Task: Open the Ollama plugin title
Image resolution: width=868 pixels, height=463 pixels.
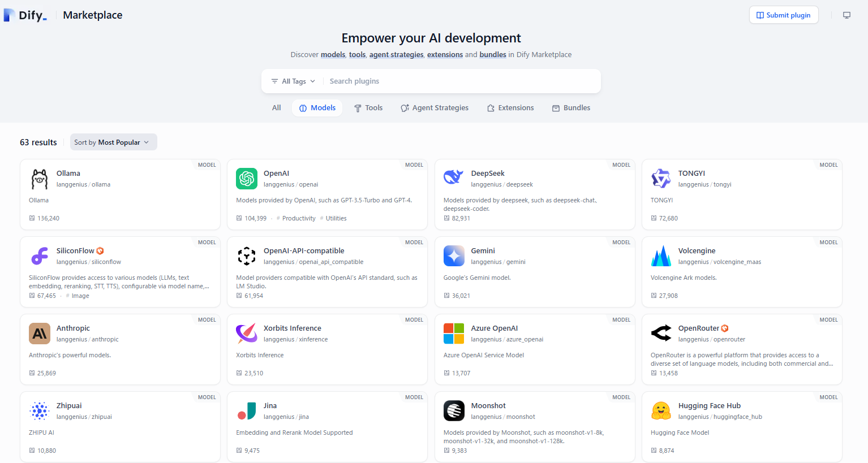Action: tap(68, 174)
